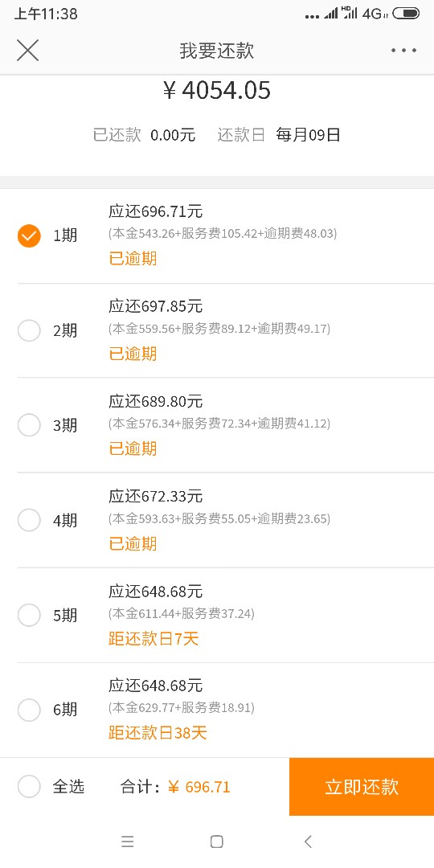This screenshot has width=434, height=868.
Task: Tap the 合计 ¥696.71 total amount
Action: (175, 787)
